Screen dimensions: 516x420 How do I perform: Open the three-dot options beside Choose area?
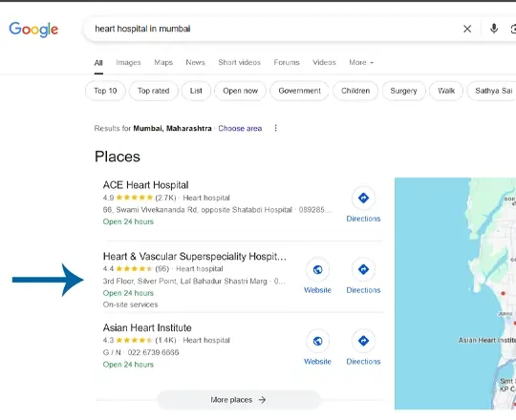(276, 128)
